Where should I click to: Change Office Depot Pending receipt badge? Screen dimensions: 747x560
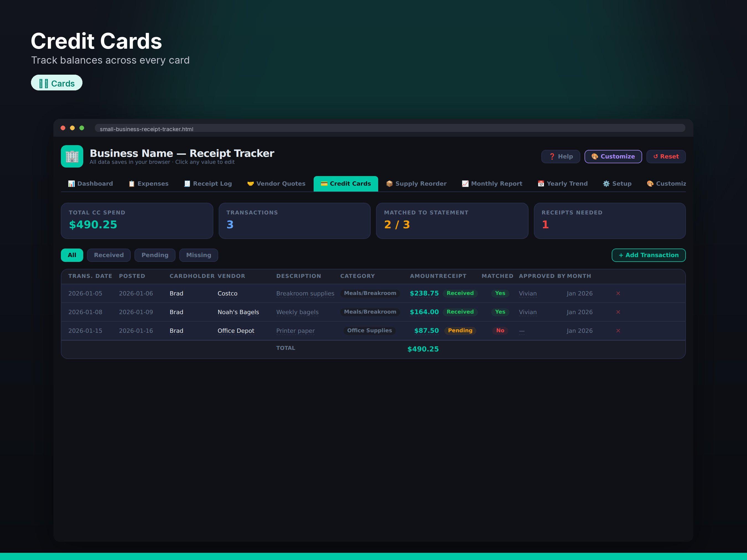460,330
